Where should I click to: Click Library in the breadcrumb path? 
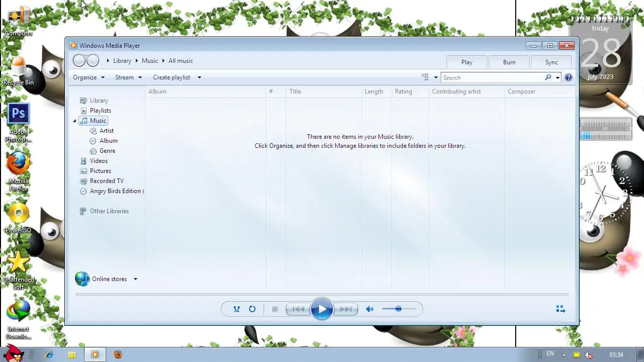tap(122, 61)
